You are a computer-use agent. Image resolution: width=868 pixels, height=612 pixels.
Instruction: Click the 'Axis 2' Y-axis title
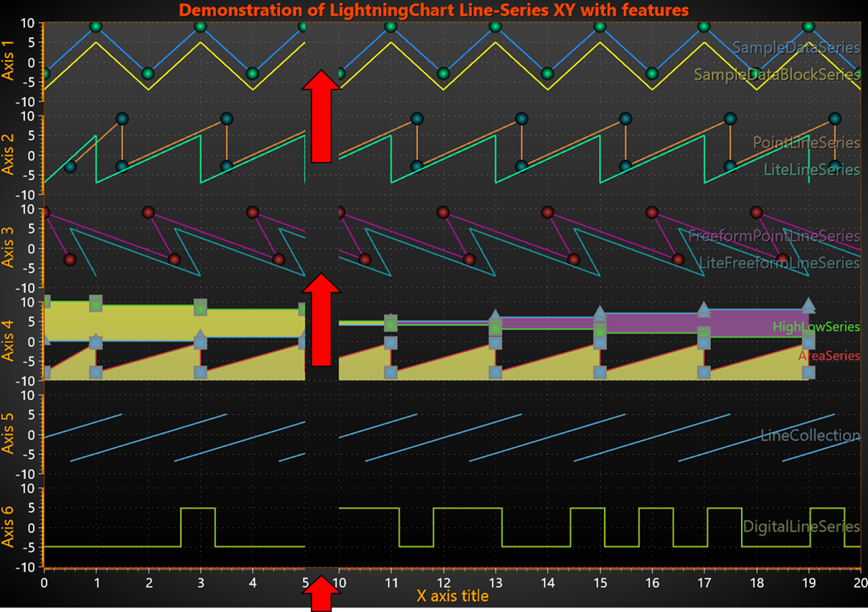(x=8, y=154)
